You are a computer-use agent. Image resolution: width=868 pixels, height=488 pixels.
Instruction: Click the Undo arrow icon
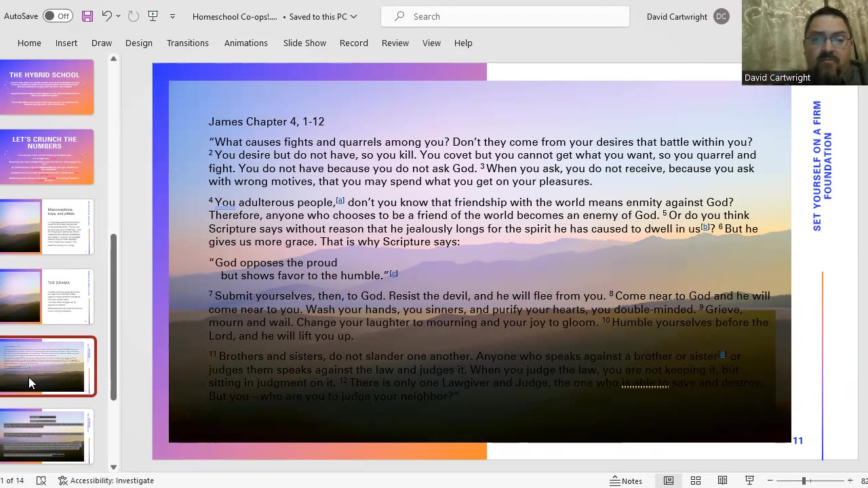click(106, 16)
